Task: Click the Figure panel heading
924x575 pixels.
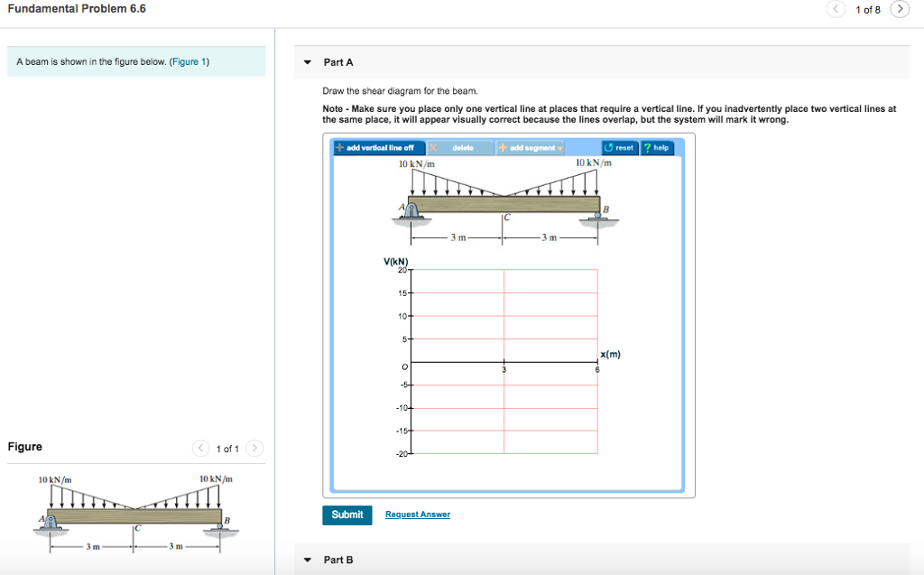Action: click(x=24, y=447)
